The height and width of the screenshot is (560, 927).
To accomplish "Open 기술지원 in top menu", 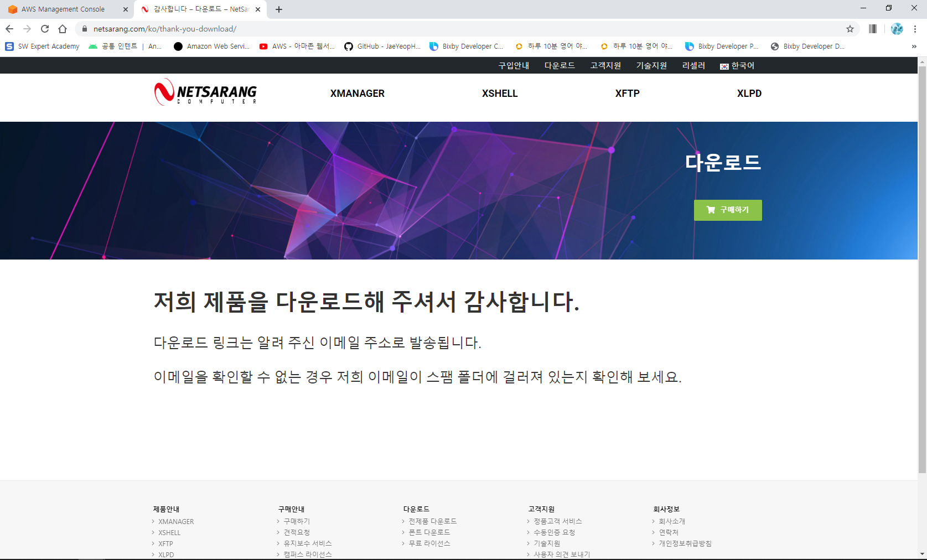I will [x=651, y=65].
